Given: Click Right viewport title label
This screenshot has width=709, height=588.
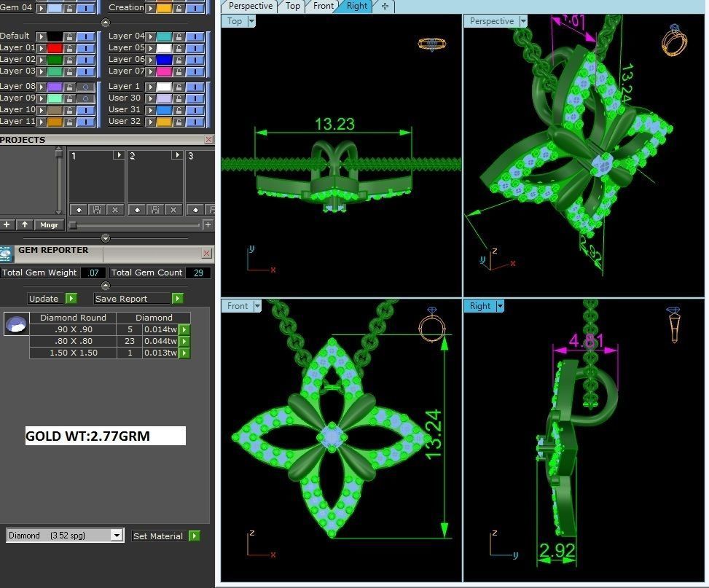Looking at the screenshot, I should click(479, 306).
